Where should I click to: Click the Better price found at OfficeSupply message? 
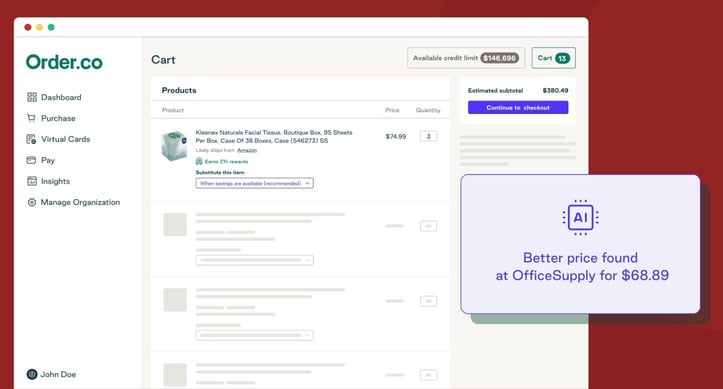pos(582,266)
